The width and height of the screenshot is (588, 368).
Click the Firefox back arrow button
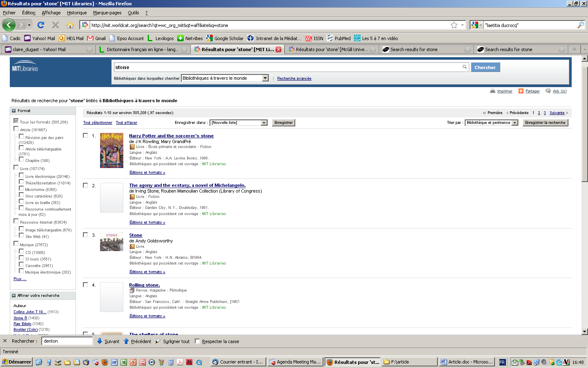tap(9, 25)
